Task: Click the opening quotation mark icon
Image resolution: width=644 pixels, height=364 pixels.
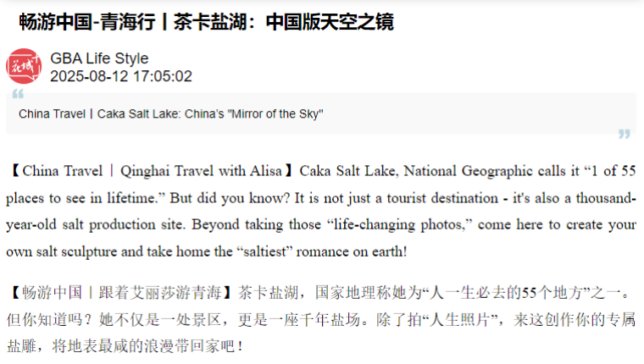Action: click(x=18, y=94)
